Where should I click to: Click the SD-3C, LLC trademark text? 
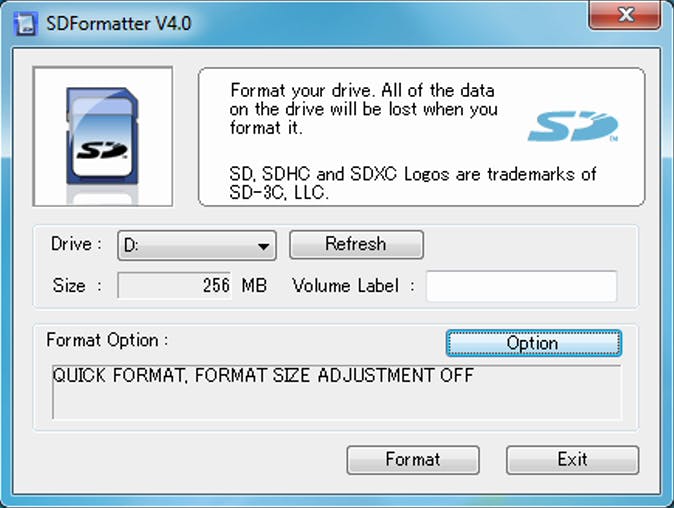413,184
